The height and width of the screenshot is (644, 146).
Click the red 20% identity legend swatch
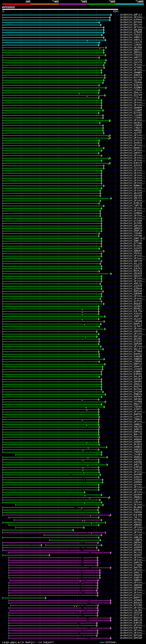(16, 4)
